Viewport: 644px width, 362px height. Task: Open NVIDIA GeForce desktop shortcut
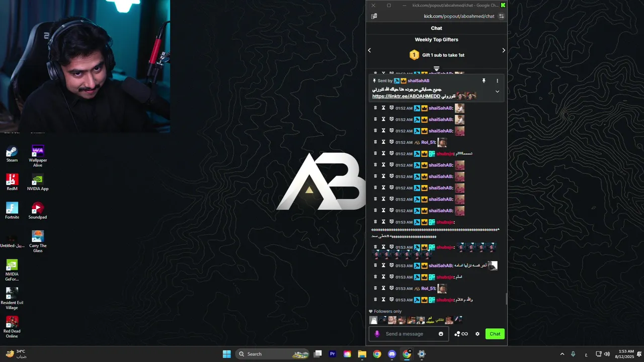click(12, 270)
